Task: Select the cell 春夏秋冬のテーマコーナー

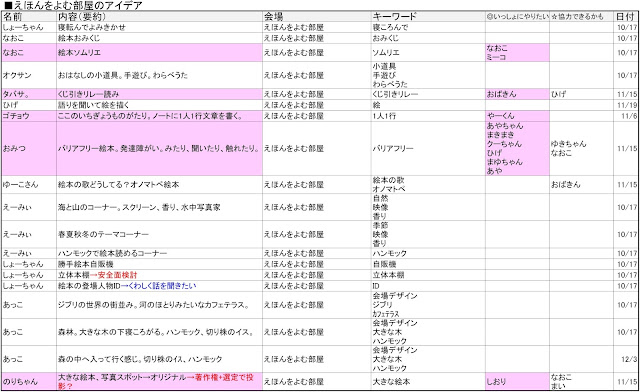Action: click(159, 234)
